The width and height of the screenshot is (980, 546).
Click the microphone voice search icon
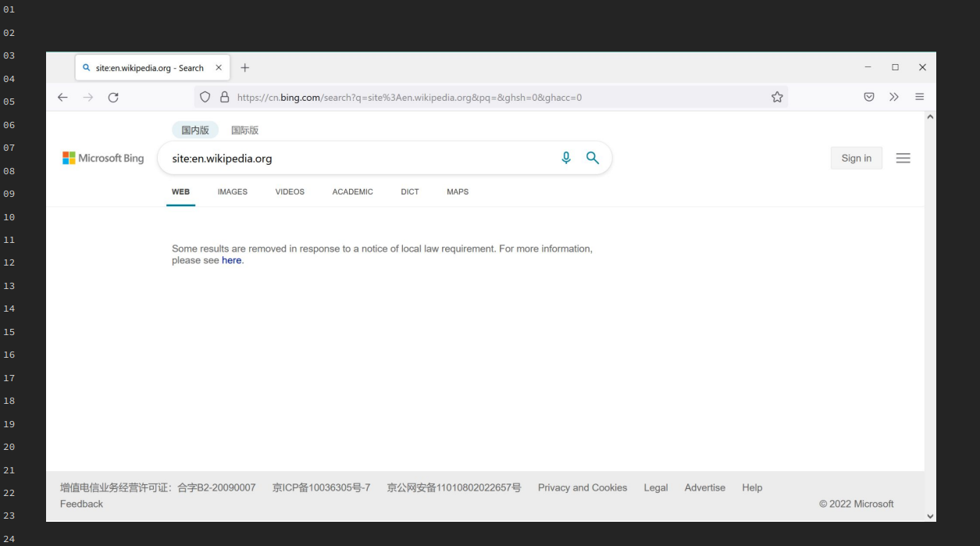click(x=566, y=158)
